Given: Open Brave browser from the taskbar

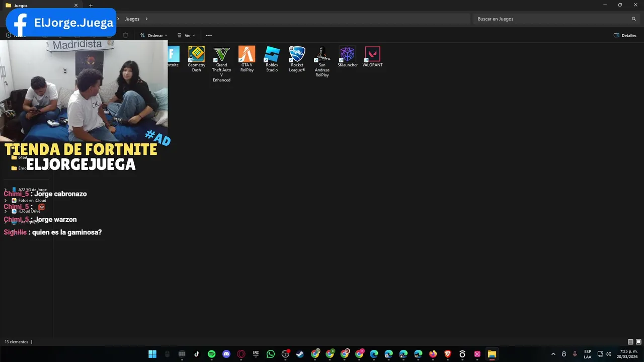Looking at the screenshot, I should (x=447, y=354).
